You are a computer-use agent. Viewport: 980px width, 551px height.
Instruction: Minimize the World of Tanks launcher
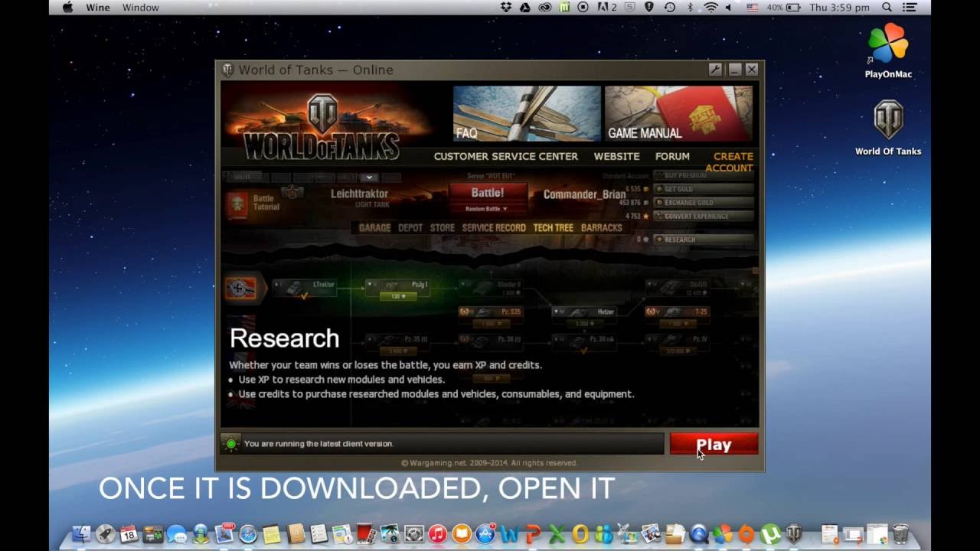pos(735,70)
